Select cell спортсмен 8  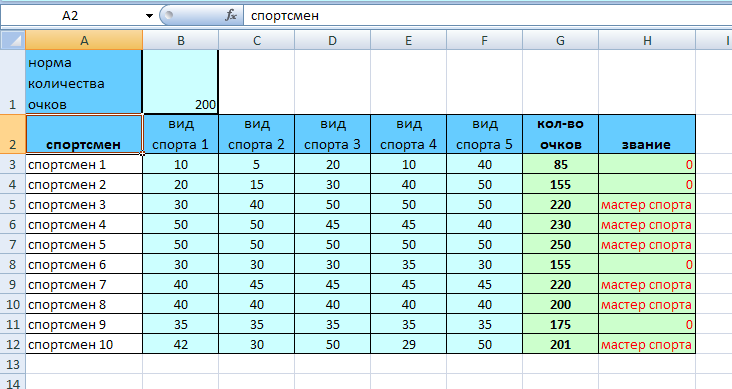pos(84,304)
